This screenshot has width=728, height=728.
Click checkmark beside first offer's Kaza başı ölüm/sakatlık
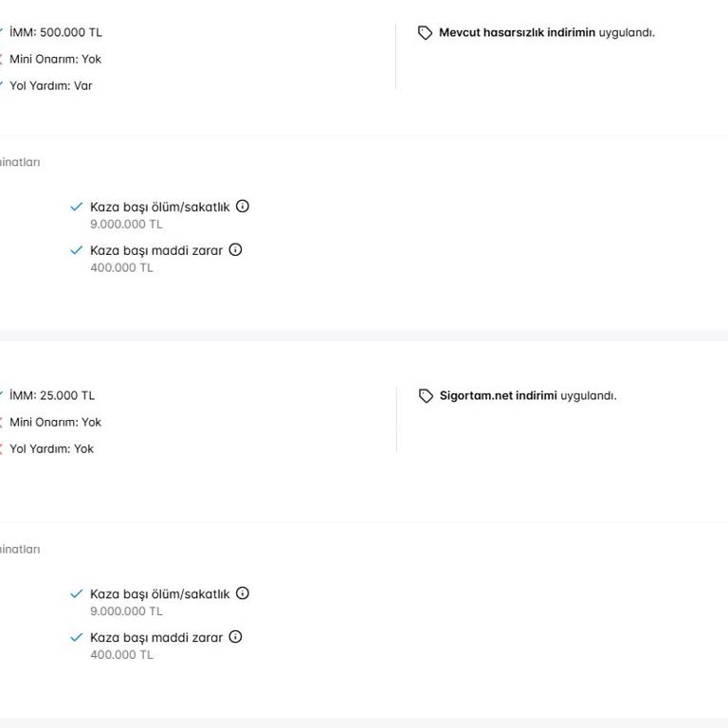[x=77, y=207]
